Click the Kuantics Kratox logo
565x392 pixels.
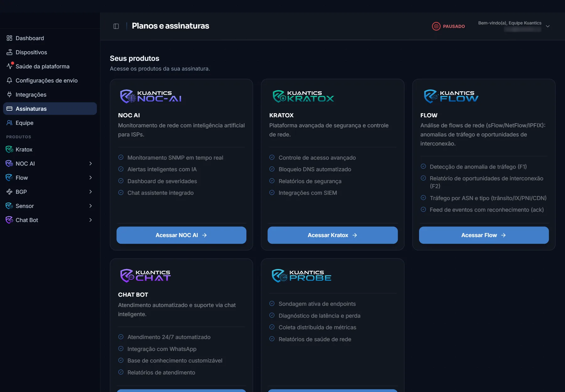[303, 96]
